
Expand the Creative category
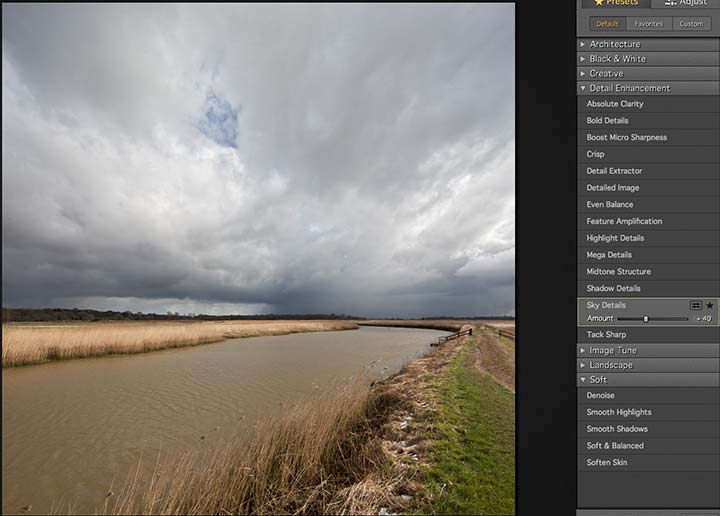(648, 73)
